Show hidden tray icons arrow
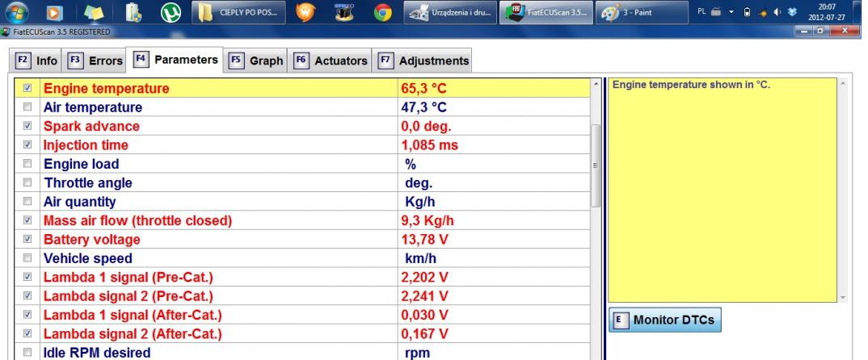 [x=731, y=11]
